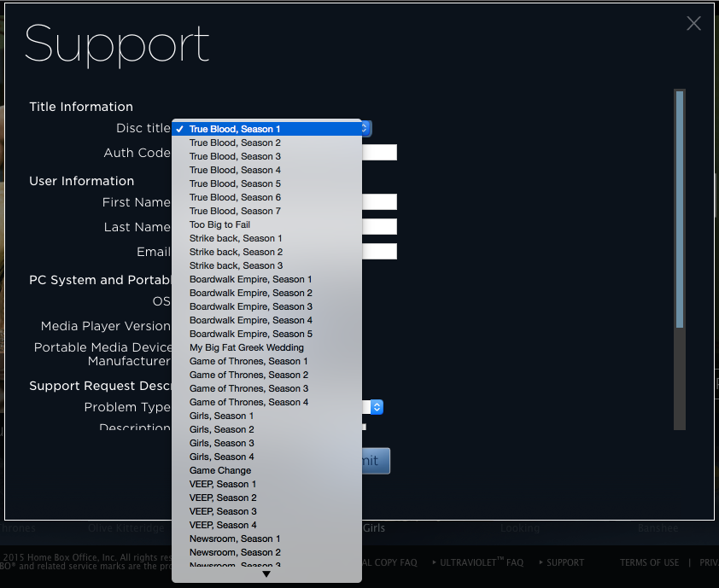Screen dimensions: 719x588
Task: Choose Strike back, Season 2
Action: [x=267, y=252]
